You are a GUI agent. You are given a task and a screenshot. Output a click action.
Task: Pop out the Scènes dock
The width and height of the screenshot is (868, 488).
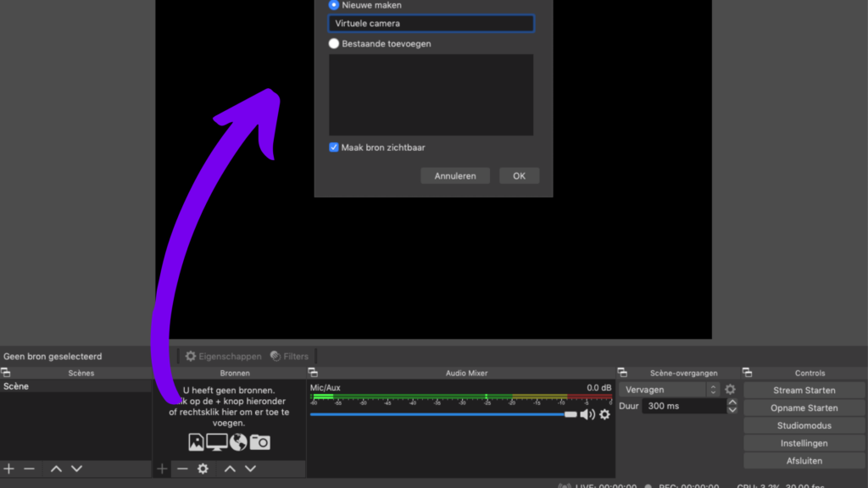pos(6,373)
